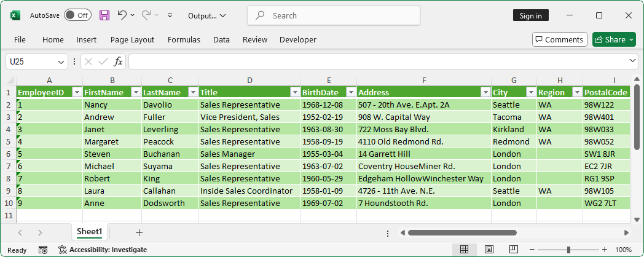
Task: Undo the last action
Action: click(x=122, y=15)
